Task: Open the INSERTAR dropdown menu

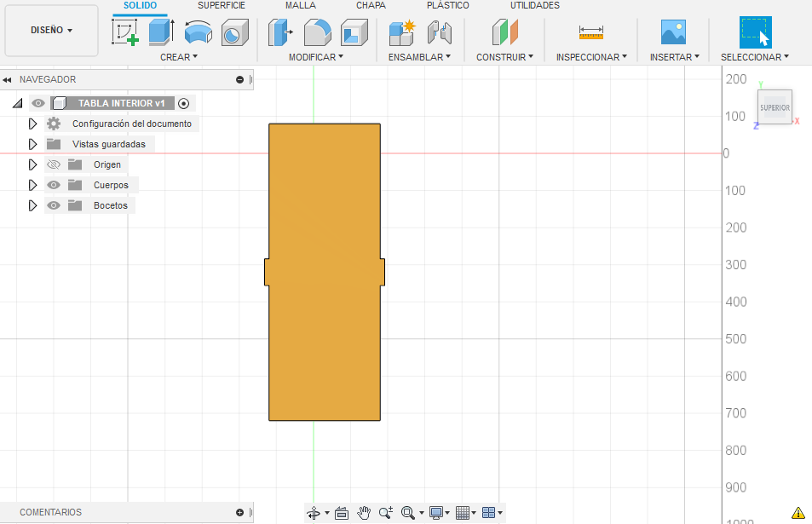Action: (x=674, y=57)
